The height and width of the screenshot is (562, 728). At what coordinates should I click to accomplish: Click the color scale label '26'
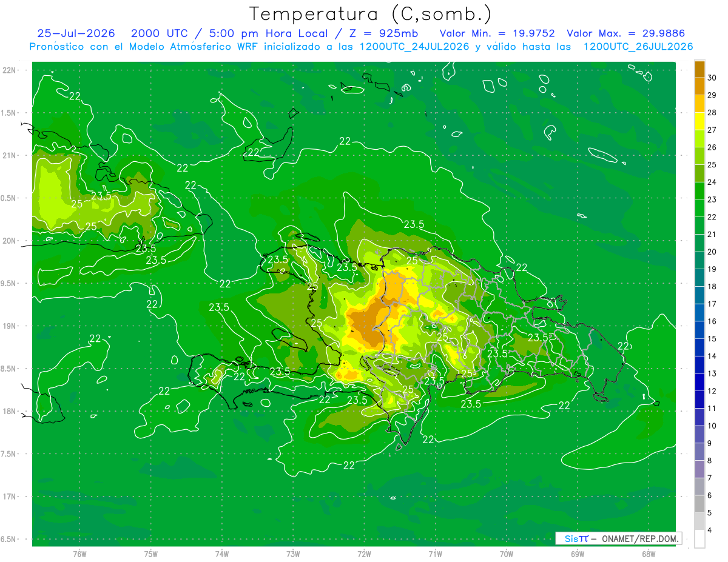712,147
